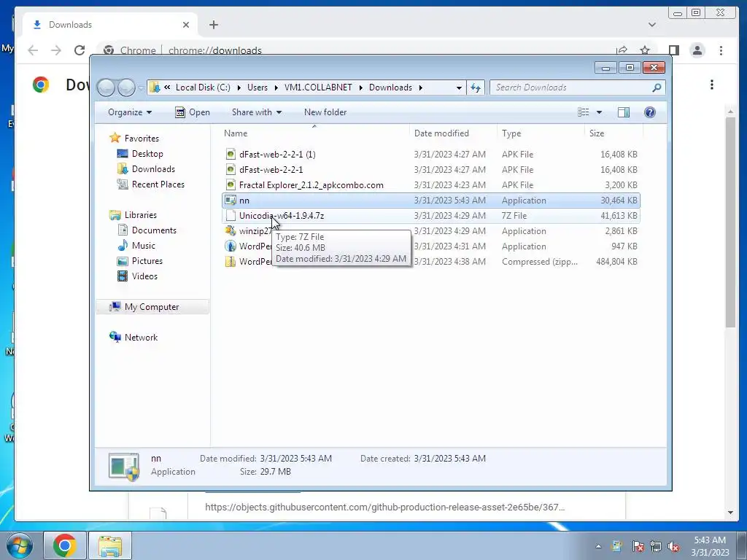747x560 pixels.
Task: Click Chrome page vertical scrollbar
Action: point(730,222)
